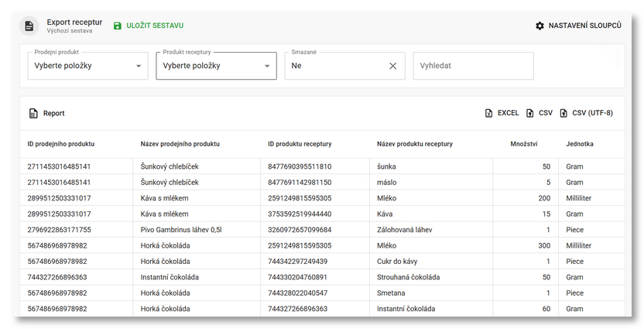
Task: Click the 'Export receptur' title text
Action: pos(74,22)
